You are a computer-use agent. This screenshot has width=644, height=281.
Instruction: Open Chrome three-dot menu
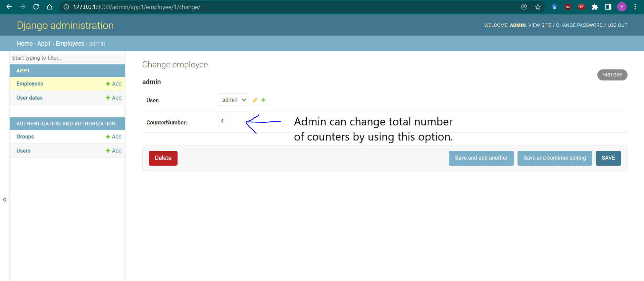(x=635, y=7)
